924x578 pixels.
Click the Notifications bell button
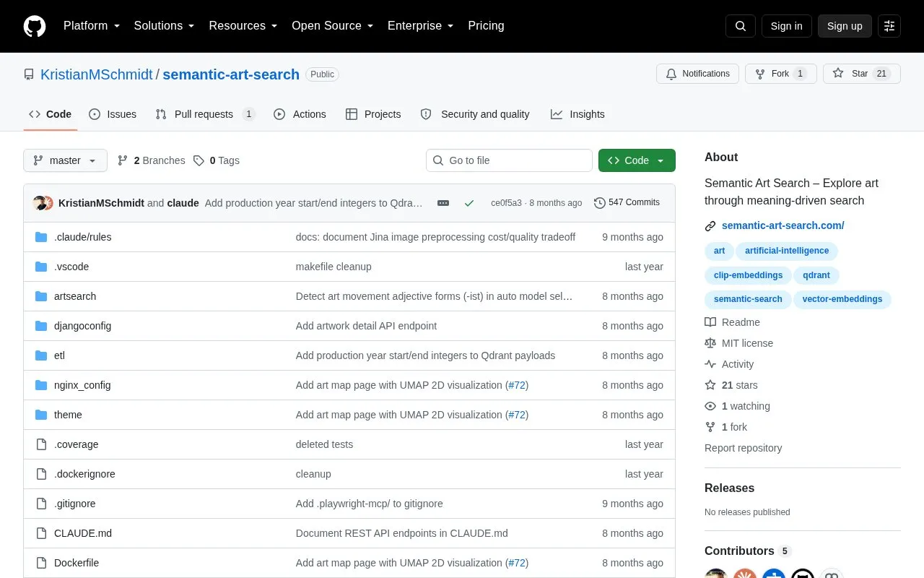click(697, 74)
